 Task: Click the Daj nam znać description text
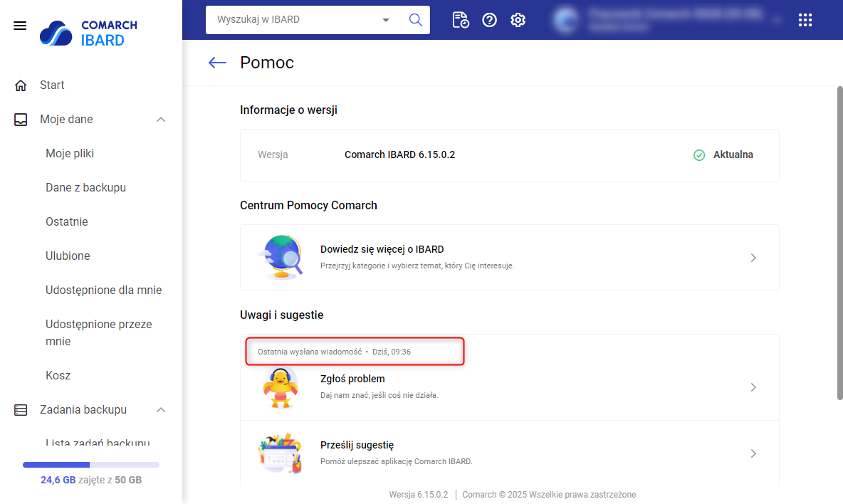(379, 395)
